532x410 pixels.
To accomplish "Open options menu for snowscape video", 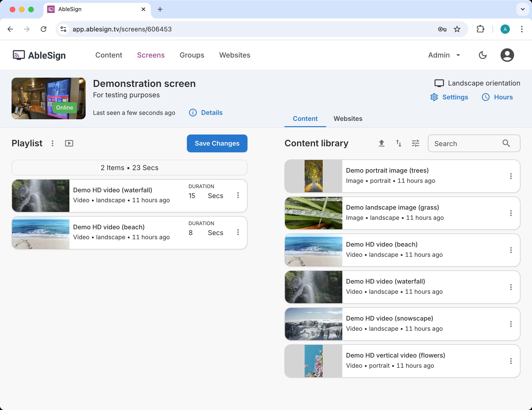I will (x=511, y=324).
